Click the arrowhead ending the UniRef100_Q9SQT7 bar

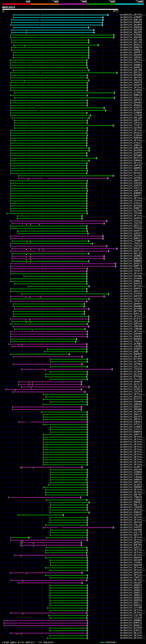pyautogui.click(x=116, y=263)
